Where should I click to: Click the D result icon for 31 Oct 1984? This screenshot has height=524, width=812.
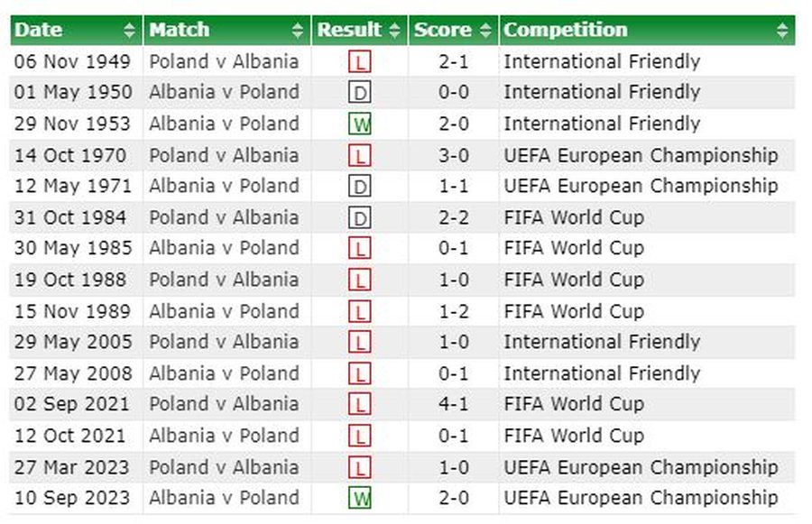(360, 218)
